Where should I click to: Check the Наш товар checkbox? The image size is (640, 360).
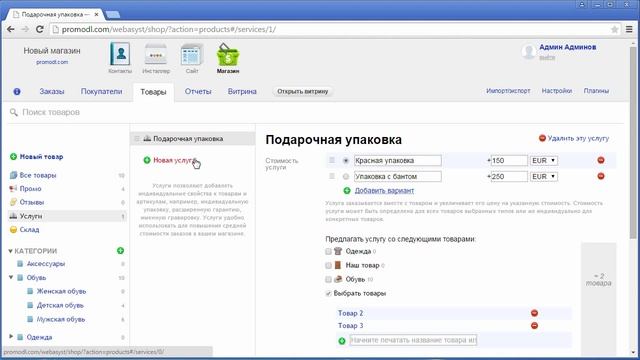pos(328,265)
